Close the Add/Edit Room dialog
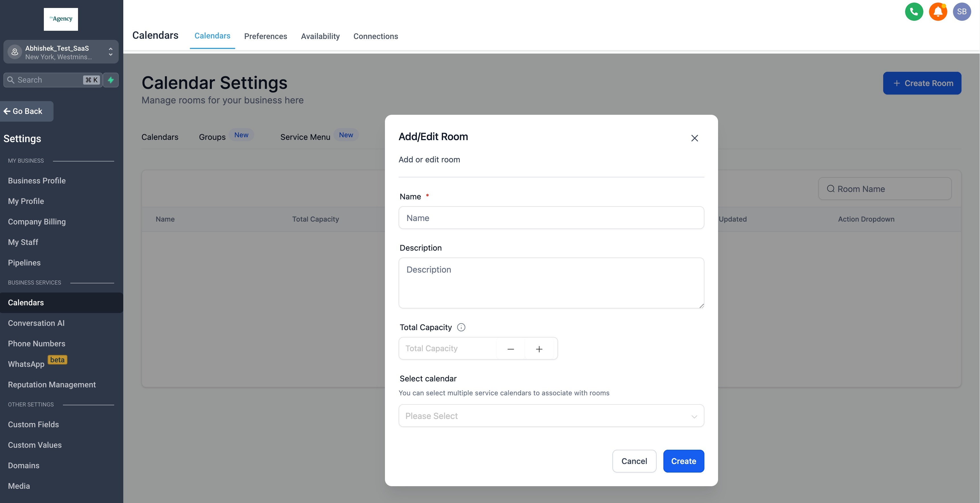 tap(694, 138)
